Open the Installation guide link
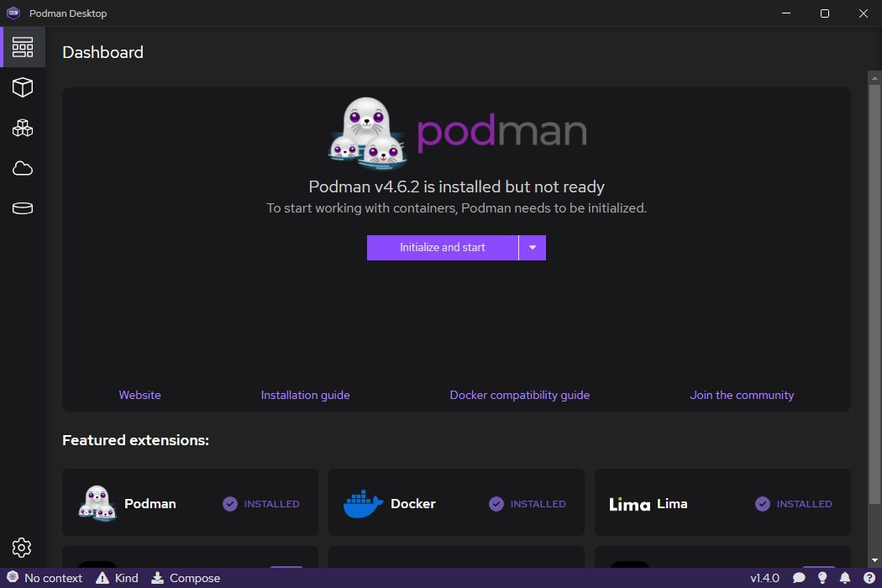Image resolution: width=882 pixels, height=588 pixels. [306, 395]
